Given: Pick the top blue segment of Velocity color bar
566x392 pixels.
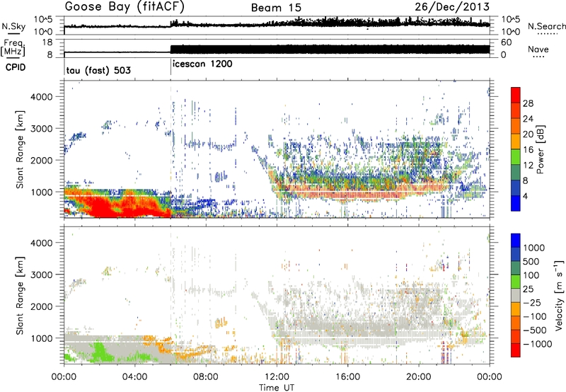Looking at the screenshot, I should 516,241.
